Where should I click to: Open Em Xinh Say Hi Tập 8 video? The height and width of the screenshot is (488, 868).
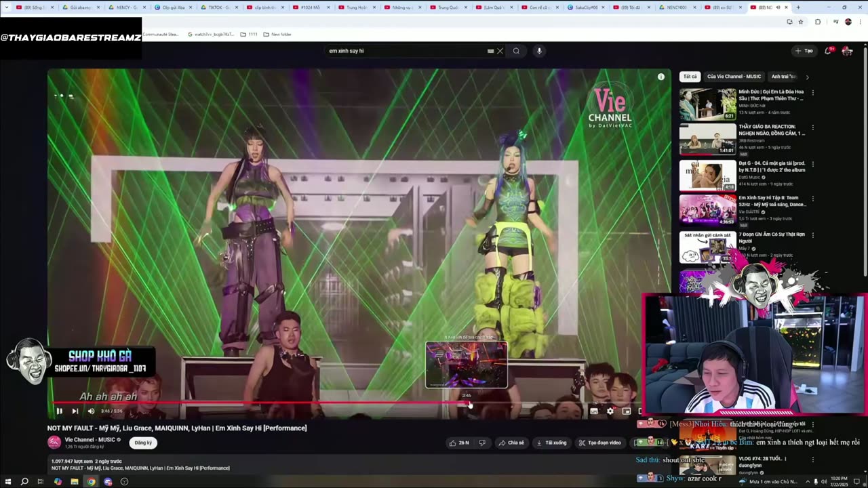click(707, 210)
